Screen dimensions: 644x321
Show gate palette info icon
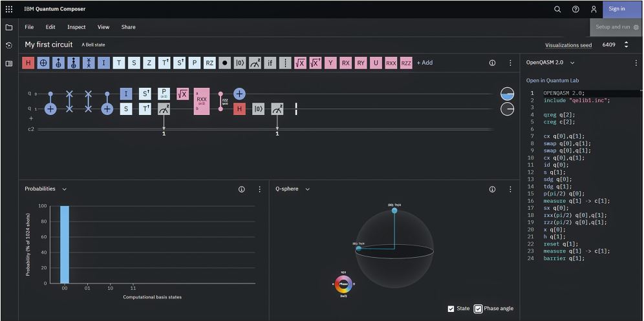coord(492,63)
